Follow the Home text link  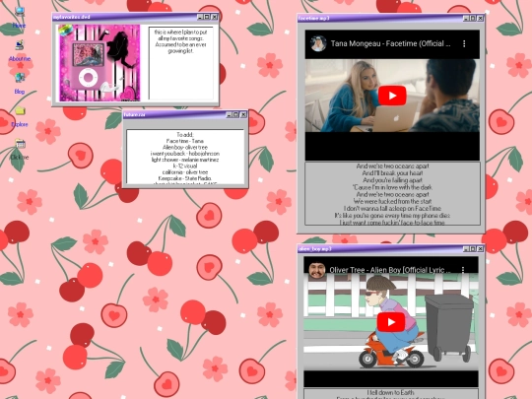point(19,25)
